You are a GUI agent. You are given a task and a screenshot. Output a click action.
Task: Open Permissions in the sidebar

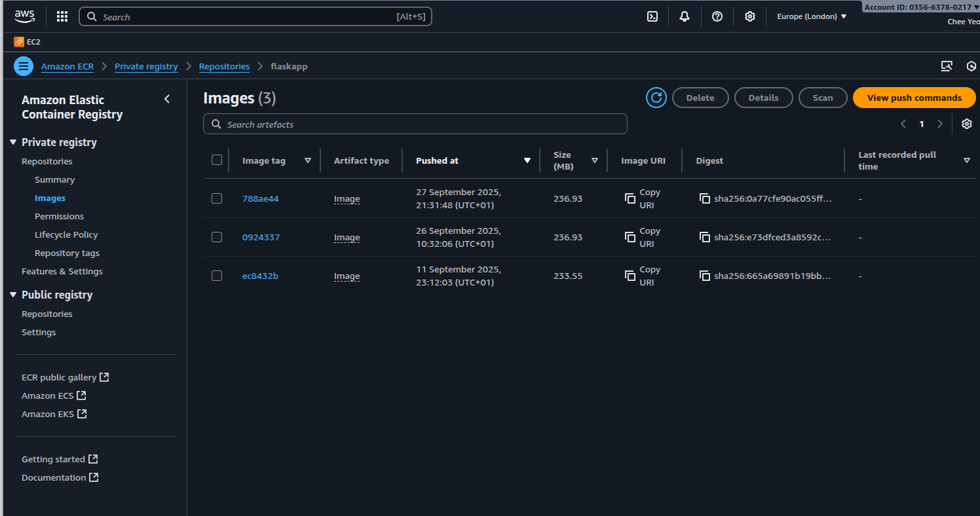pos(59,216)
